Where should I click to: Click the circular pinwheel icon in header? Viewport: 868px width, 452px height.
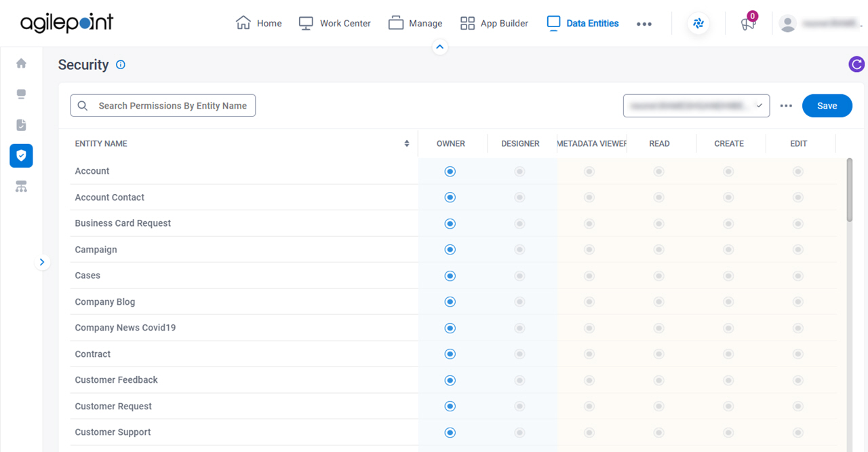pos(698,24)
